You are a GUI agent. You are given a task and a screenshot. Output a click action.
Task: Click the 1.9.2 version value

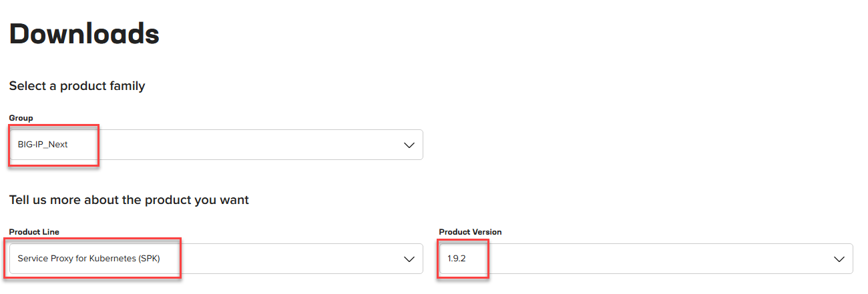click(x=457, y=259)
